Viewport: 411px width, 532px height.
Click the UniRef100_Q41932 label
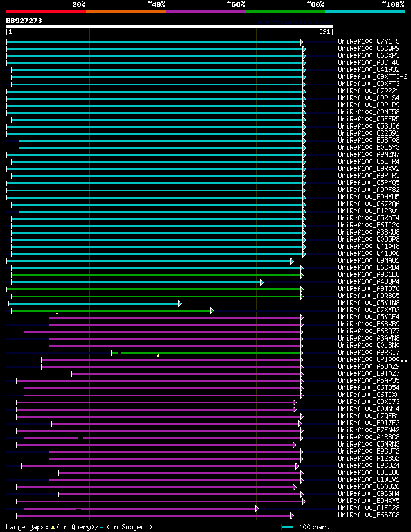click(369, 69)
